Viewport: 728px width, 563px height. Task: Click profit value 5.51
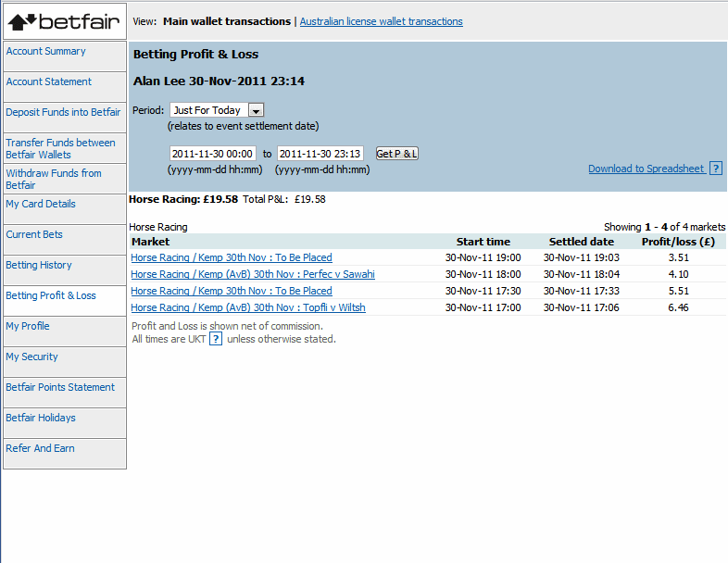click(x=678, y=291)
